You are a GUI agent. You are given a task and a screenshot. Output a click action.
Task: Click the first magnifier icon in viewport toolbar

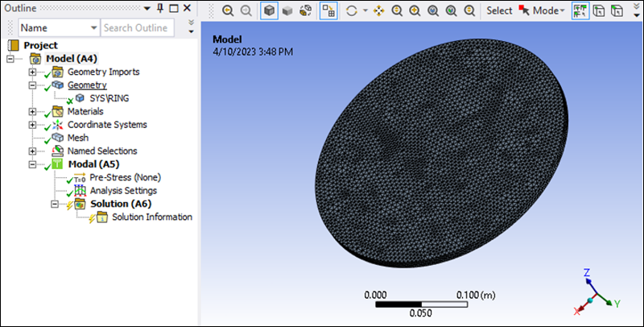point(228,11)
